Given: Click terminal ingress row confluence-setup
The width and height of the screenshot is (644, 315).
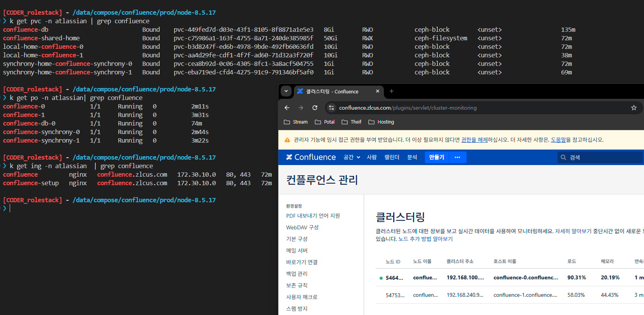Looking at the screenshot, I should [x=137, y=183].
